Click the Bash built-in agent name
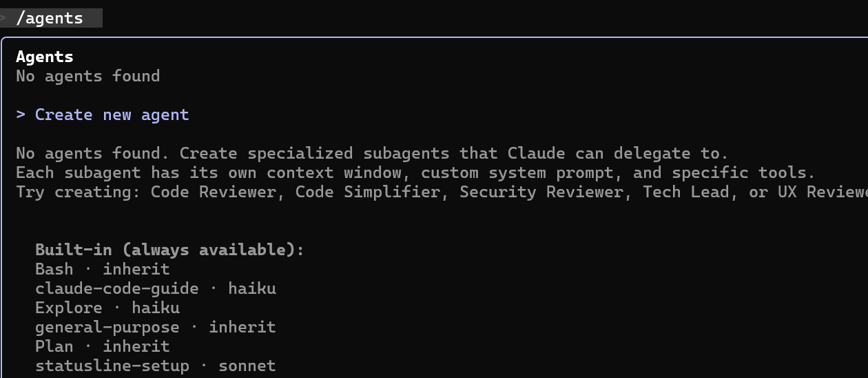 pos(54,269)
